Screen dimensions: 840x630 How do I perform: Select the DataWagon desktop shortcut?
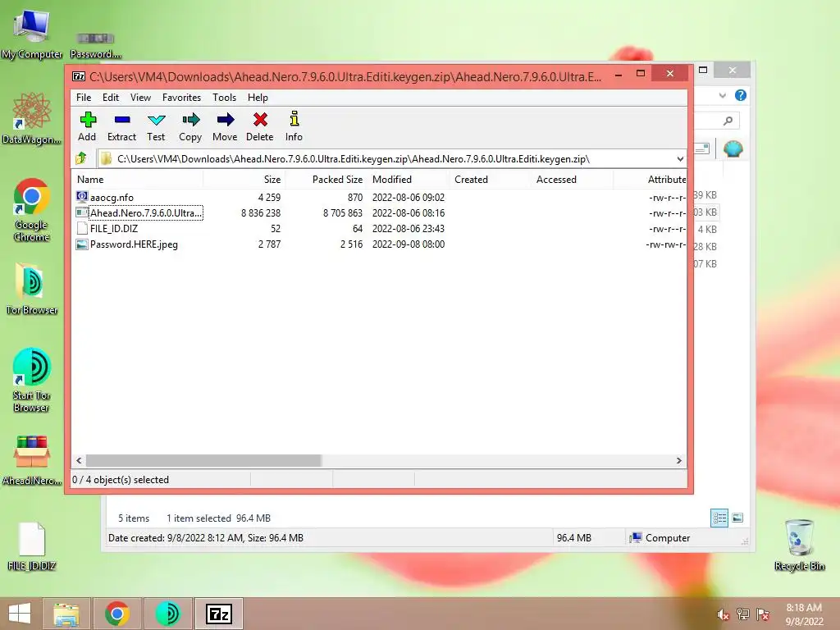tap(32, 118)
